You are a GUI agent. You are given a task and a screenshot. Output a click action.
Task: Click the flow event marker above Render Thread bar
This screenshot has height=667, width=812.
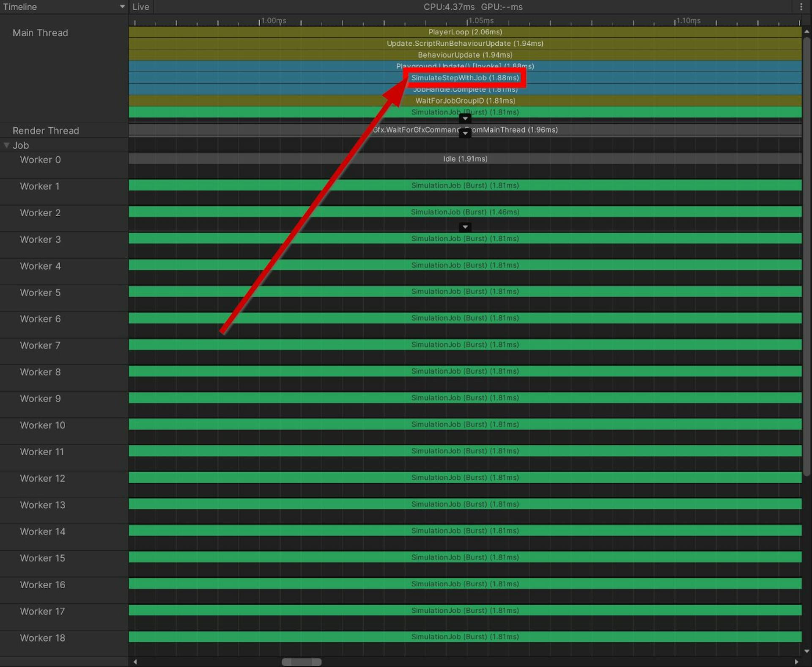(465, 132)
